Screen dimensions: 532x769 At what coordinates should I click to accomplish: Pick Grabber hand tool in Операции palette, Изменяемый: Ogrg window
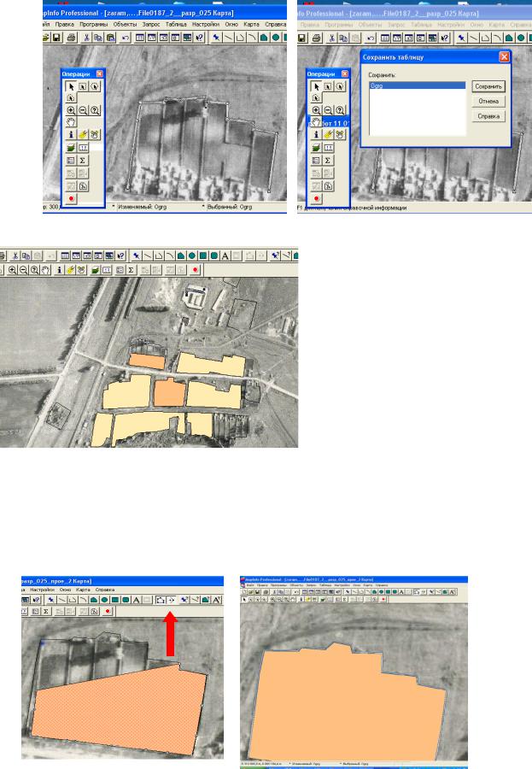[x=71, y=122]
